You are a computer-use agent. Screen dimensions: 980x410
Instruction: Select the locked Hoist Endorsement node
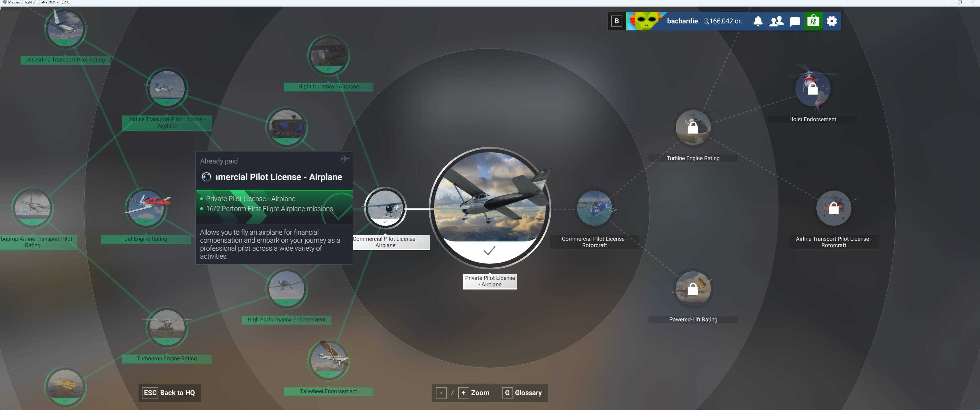tap(812, 88)
